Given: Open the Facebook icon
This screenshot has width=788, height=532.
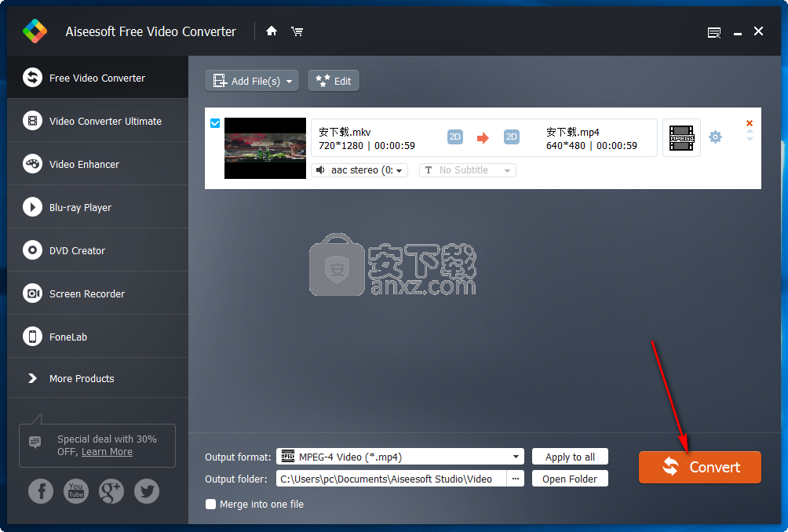Looking at the screenshot, I should coord(41,491).
